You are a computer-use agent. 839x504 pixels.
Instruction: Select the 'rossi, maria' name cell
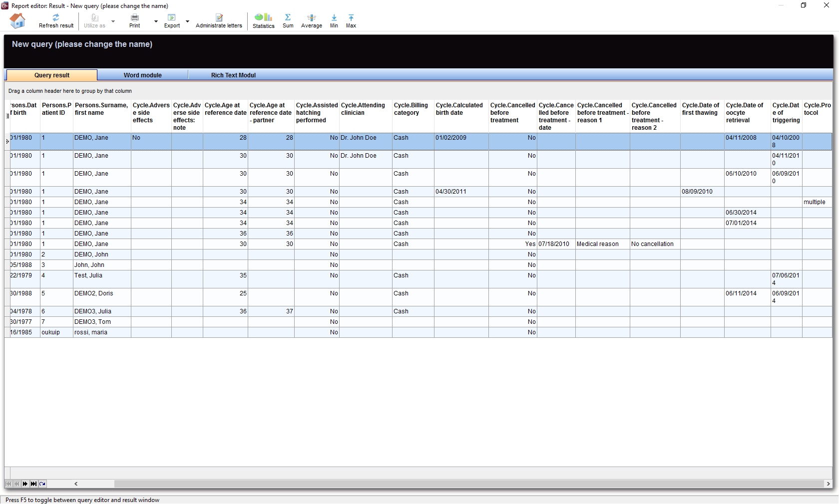point(102,332)
